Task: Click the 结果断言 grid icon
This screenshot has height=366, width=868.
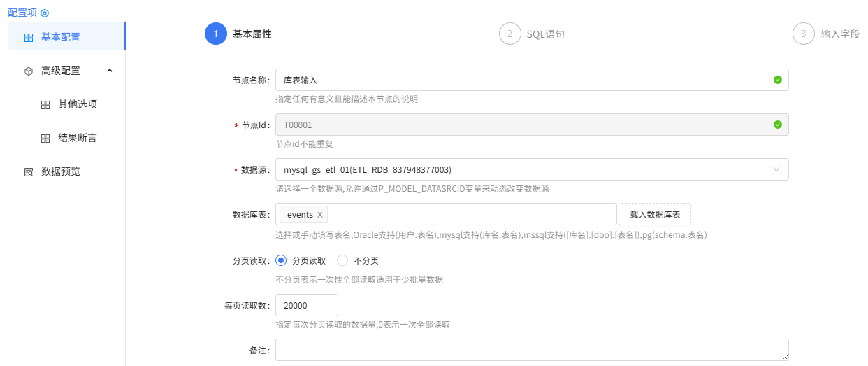Action: tap(45, 139)
